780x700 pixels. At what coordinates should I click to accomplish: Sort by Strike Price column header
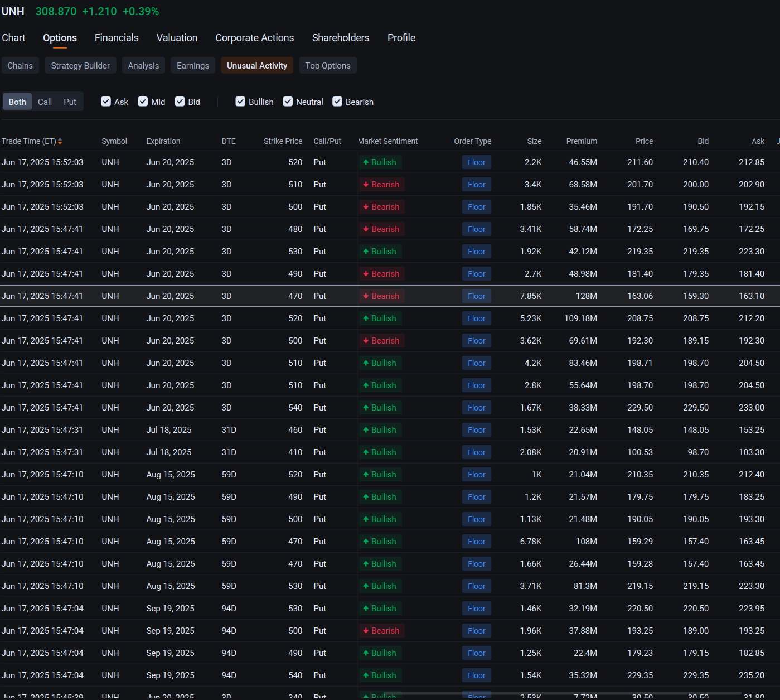(283, 141)
